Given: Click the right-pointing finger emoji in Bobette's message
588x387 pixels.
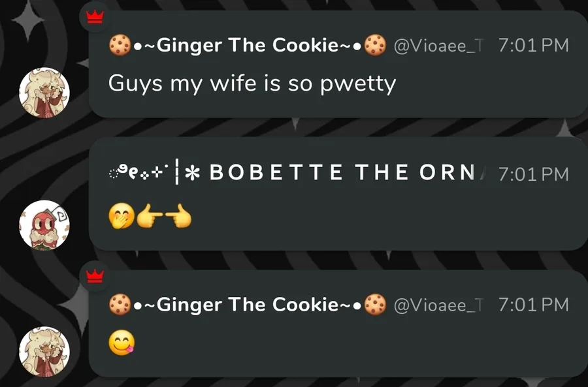Looking at the screenshot, I should 178,215.
